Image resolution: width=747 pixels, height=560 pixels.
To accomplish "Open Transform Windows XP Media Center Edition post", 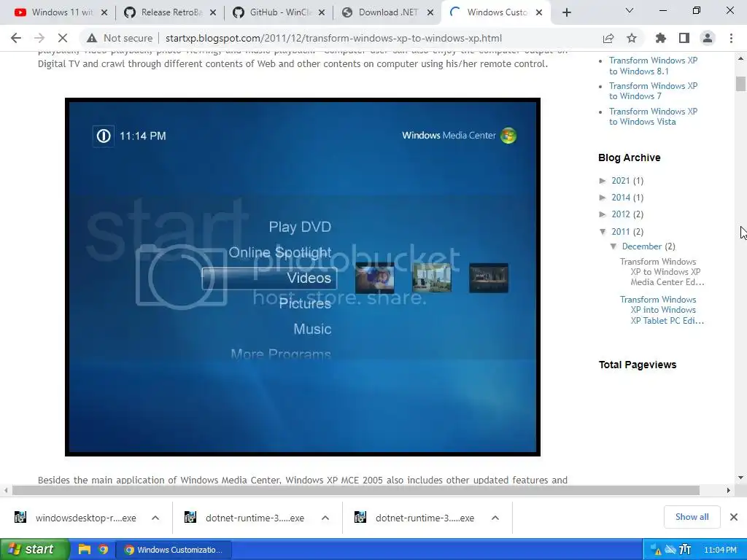I will 662,272.
